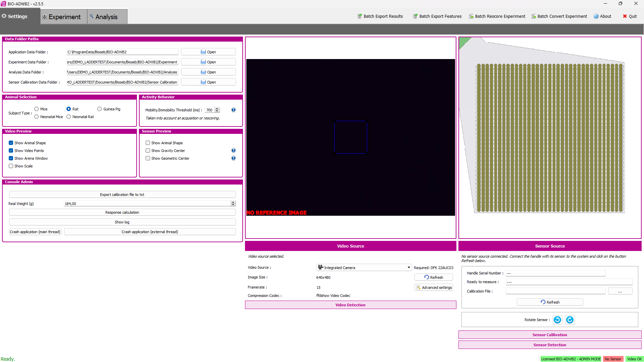
Task: Click the Video Detection button
Action: point(350,305)
